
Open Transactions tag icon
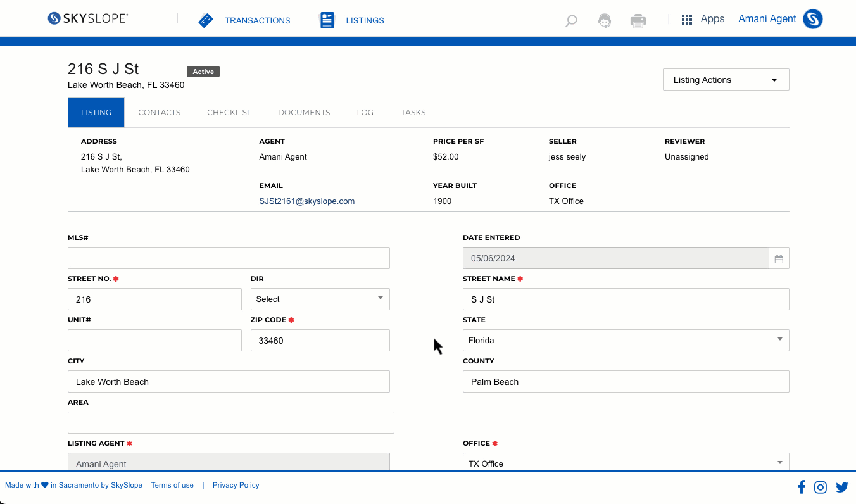[x=206, y=20]
